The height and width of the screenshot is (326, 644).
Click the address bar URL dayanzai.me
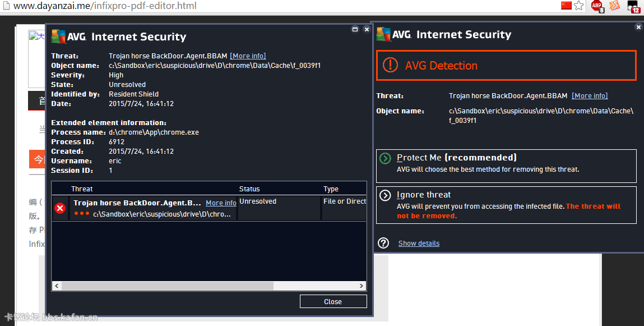tap(105, 6)
